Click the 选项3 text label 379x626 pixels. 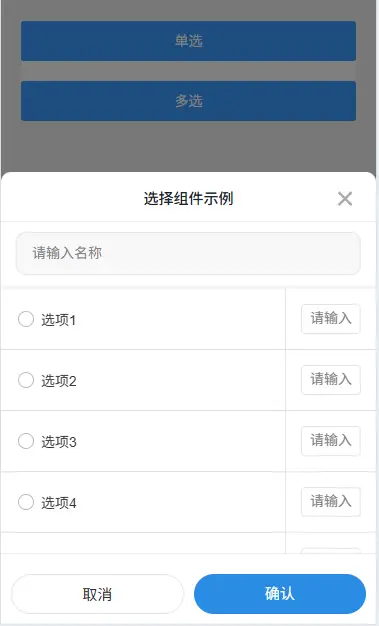pyautogui.click(x=59, y=442)
